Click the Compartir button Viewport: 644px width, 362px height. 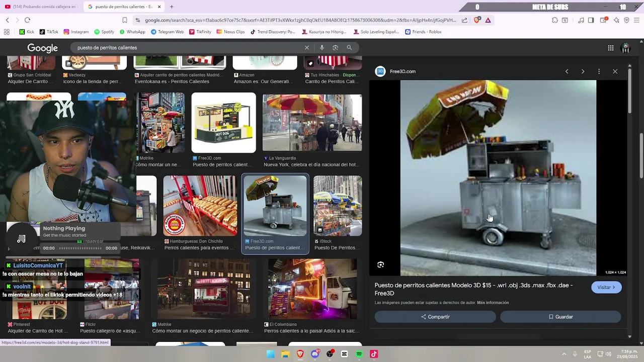coord(435,317)
